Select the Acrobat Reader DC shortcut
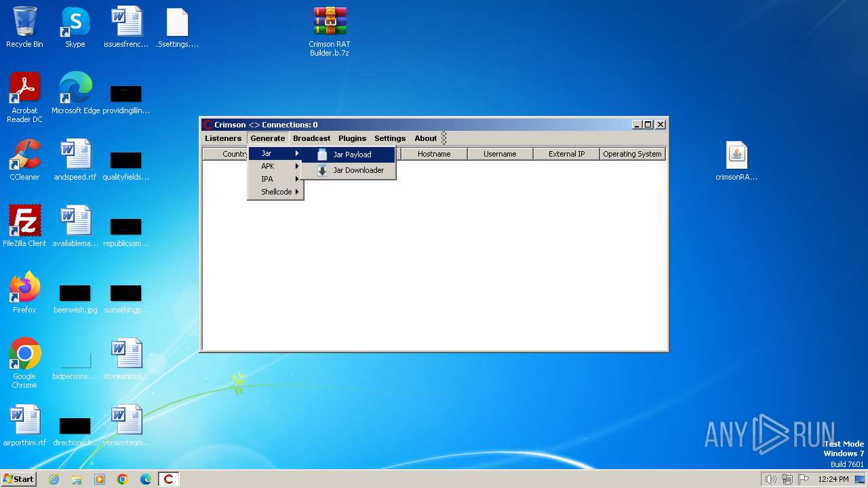Screen dimensions: 868x488 pos(24,98)
